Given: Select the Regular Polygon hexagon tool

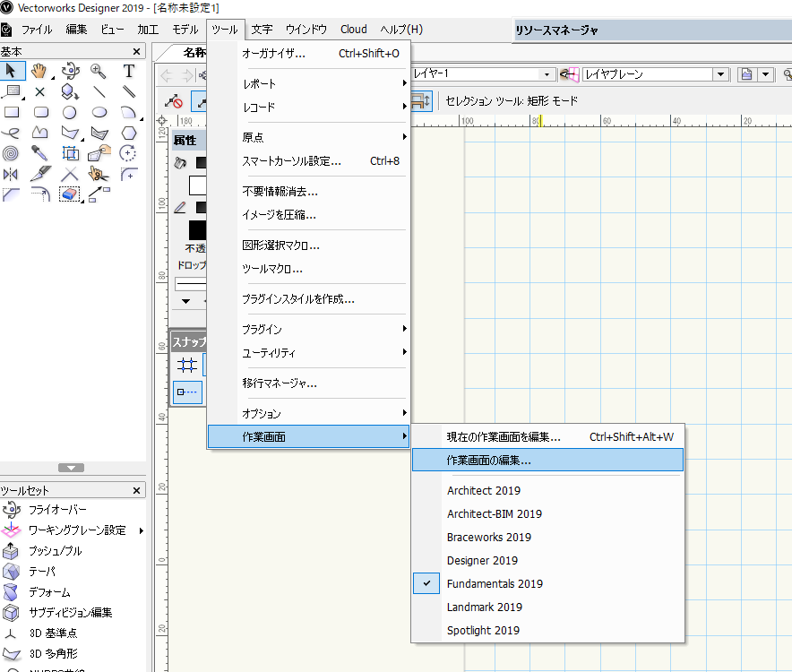Looking at the screenshot, I should [x=129, y=133].
